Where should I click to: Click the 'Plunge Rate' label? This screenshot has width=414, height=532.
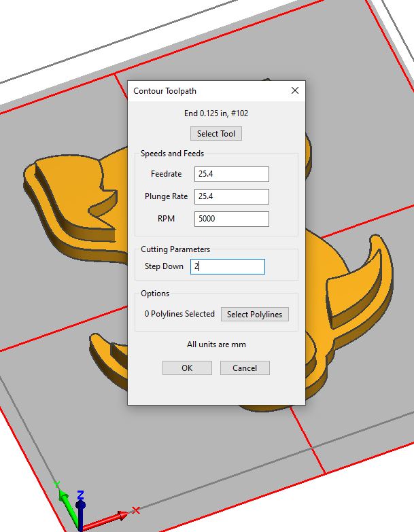click(167, 196)
